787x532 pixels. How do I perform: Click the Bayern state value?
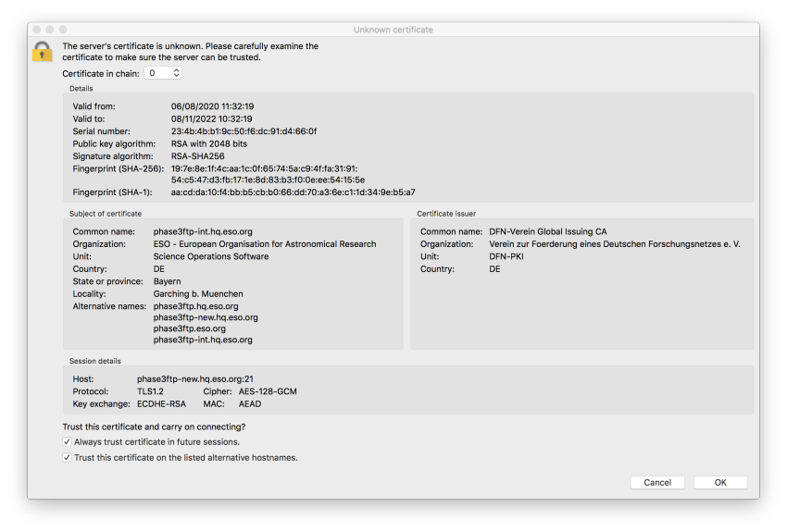[168, 282]
